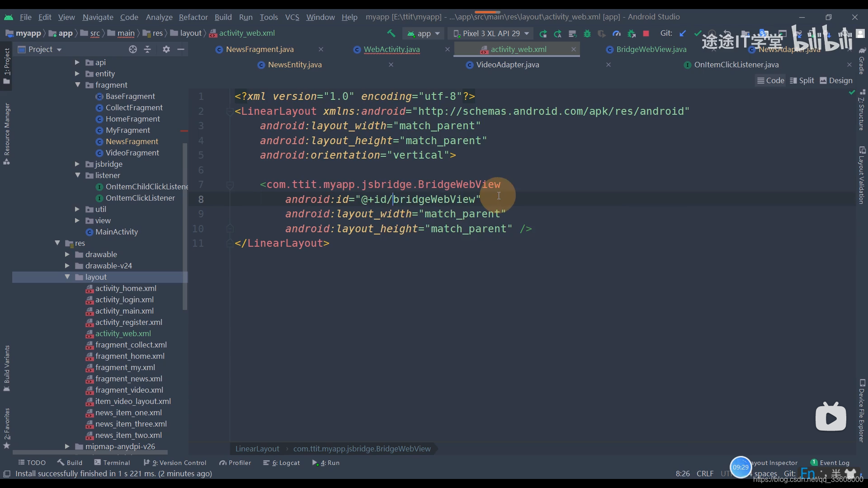Open the Pixel 3 XL API 29 device dropdown
Viewport: 868px width, 488px height.
491,33
